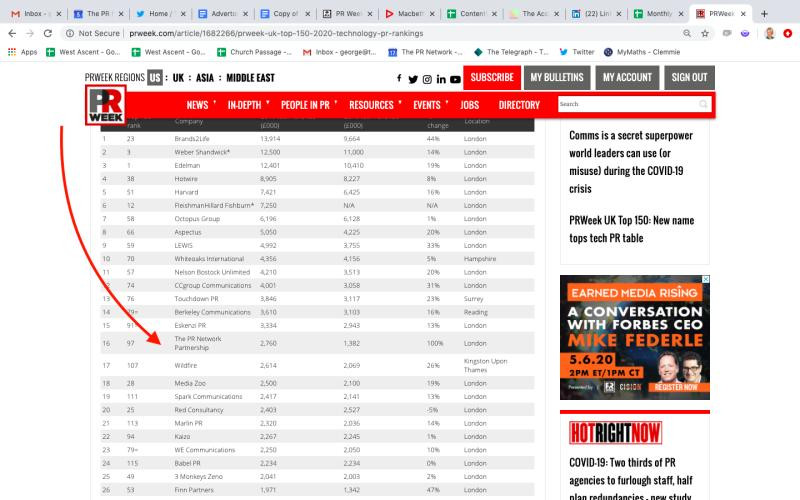Open 'Comms is a secret superpower' article
Image resolution: width=800 pixels, height=500 pixels.
[631, 162]
